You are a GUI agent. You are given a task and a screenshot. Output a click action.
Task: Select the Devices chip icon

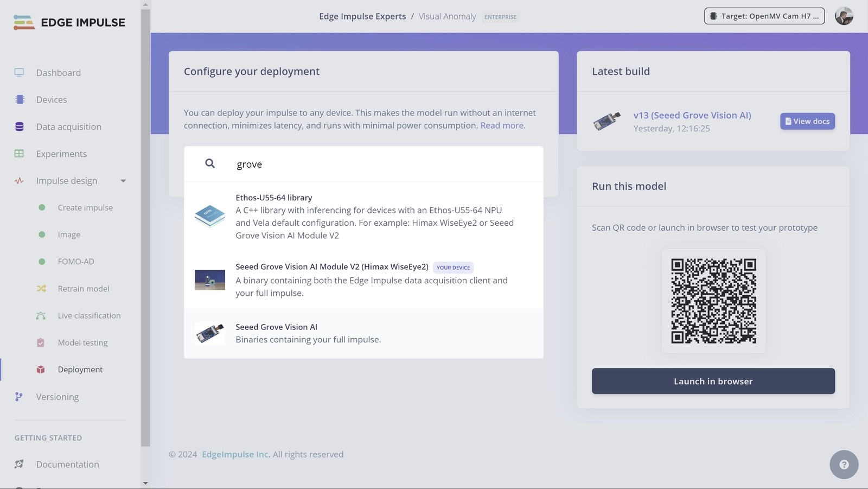(20, 99)
